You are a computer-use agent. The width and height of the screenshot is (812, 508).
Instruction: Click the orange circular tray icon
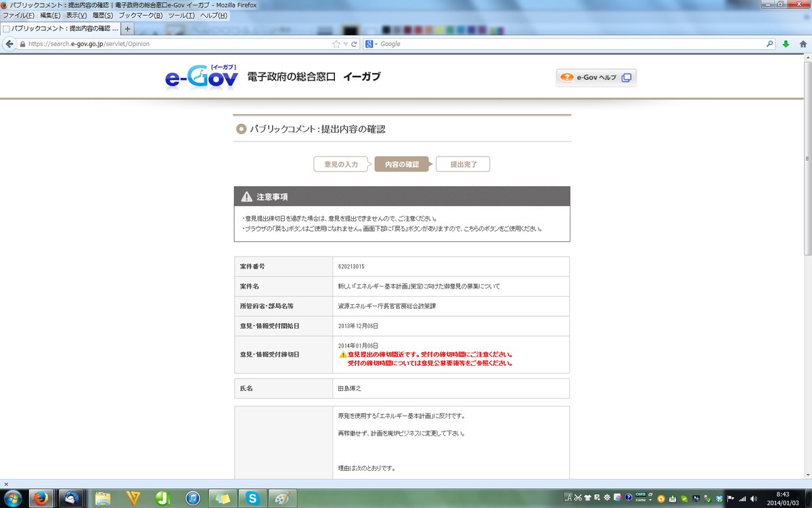[x=662, y=499]
